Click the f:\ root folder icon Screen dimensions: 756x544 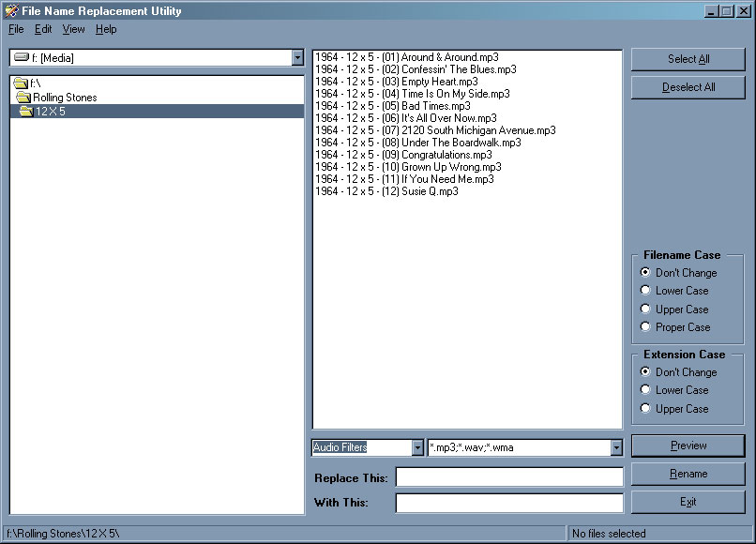pyautogui.click(x=21, y=83)
